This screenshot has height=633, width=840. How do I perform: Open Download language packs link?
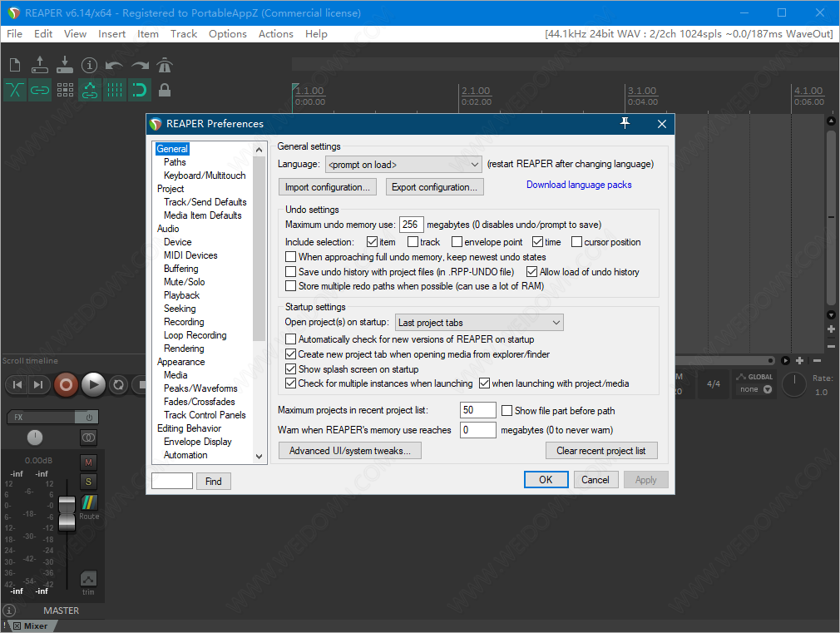(x=579, y=185)
